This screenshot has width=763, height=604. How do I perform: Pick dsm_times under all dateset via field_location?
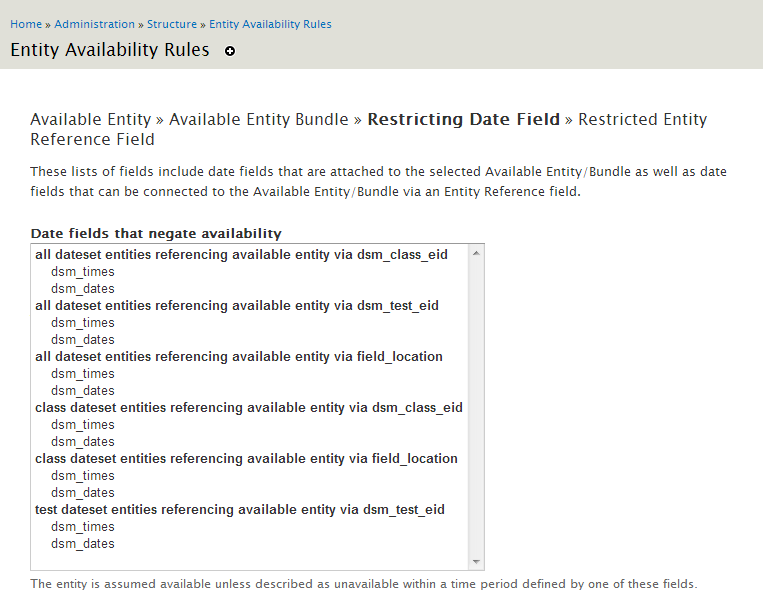tap(83, 374)
